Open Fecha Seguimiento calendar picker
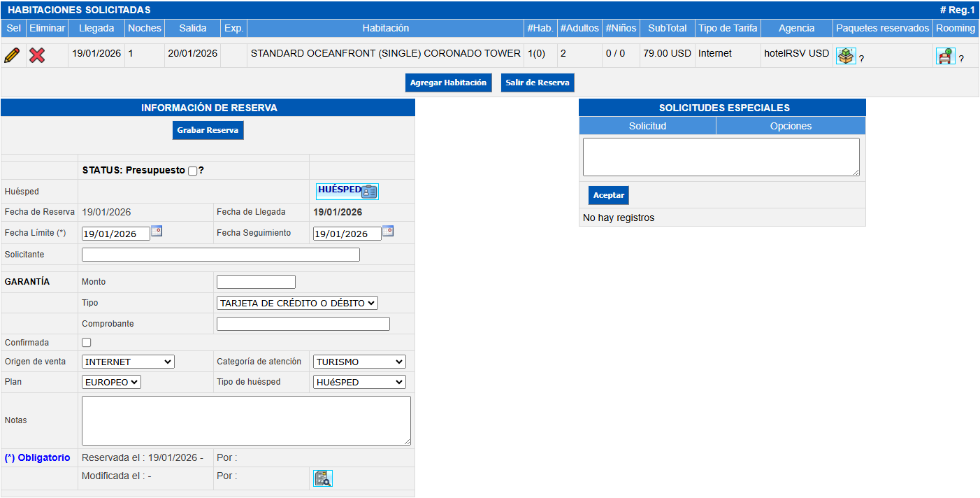Image resolution: width=980 pixels, height=498 pixels. pyautogui.click(x=388, y=231)
